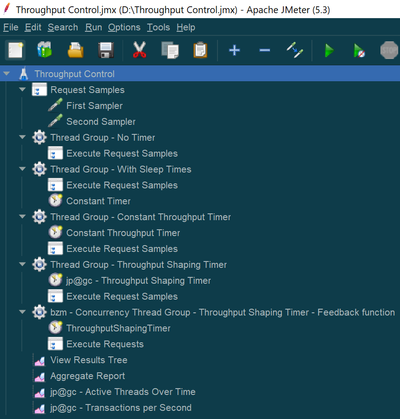The image size is (400, 419).
Task: Select the Throughput Control tree item
Action: (x=74, y=74)
